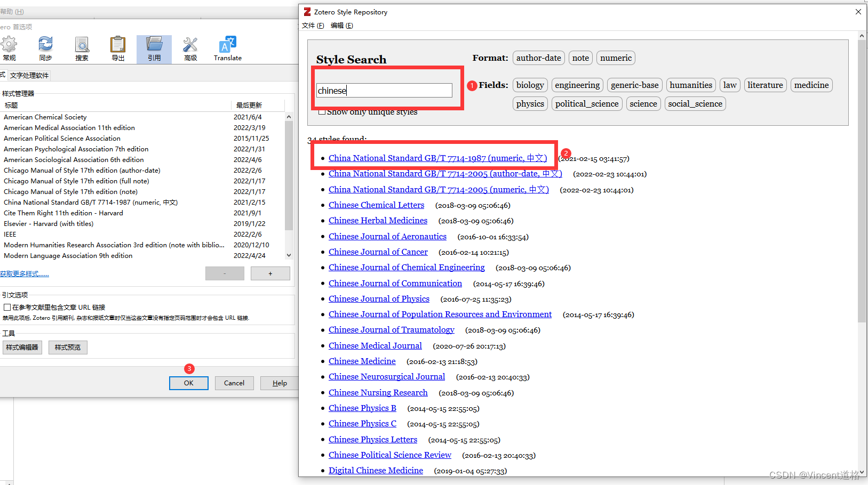868x485 pixels.
Task: Filter styles by medicine field
Action: tap(811, 85)
